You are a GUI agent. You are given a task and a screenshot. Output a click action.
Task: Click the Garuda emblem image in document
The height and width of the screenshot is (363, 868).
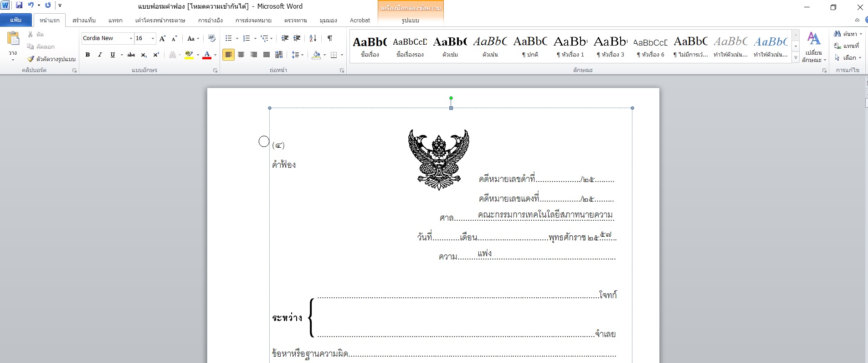click(439, 159)
